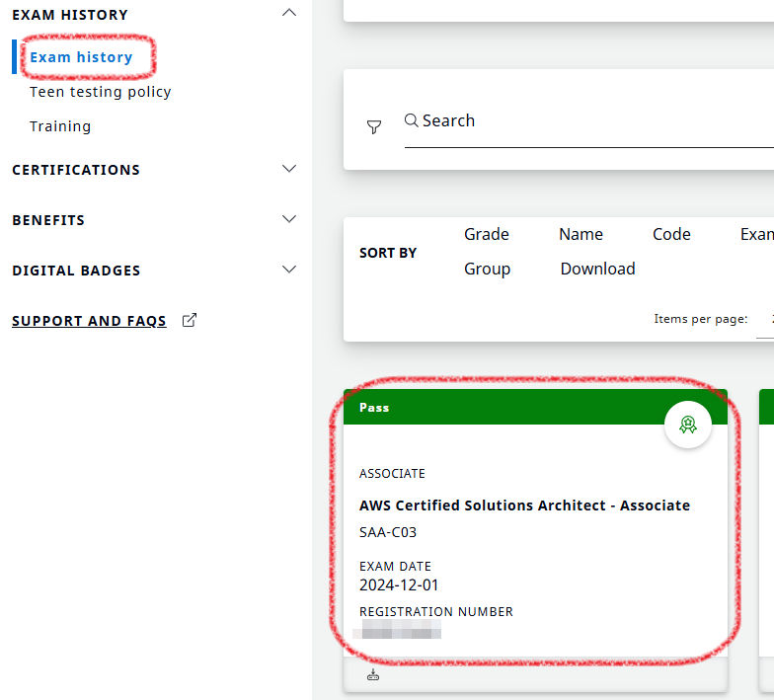774x700 pixels.
Task: Sort exams by Code
Action: (671, 234)
